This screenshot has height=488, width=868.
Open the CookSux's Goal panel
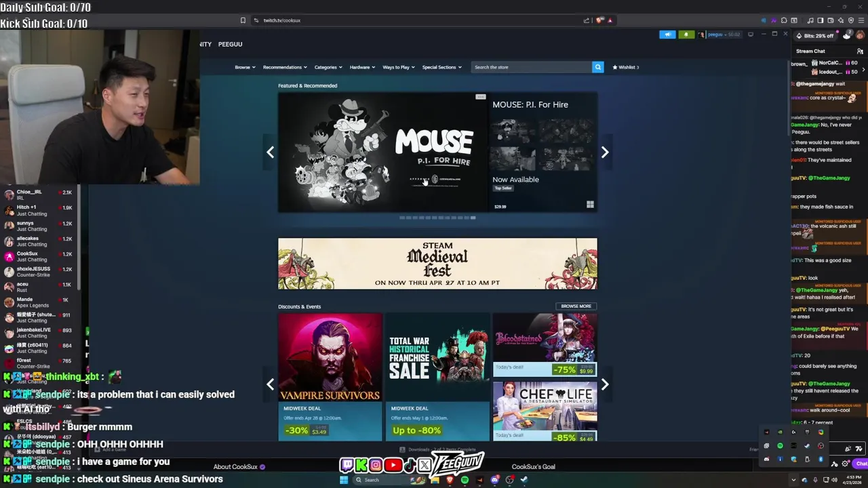point(533,466)
